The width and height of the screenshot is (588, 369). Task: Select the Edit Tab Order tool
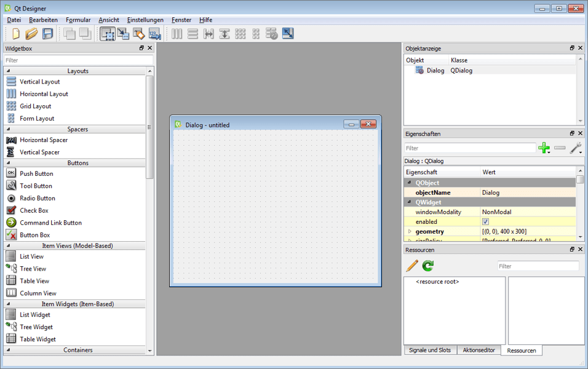(154, 34)
